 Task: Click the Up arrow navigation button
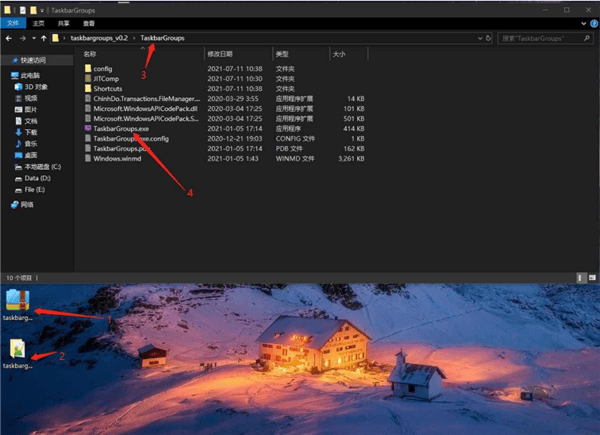[x=42, y=38]
